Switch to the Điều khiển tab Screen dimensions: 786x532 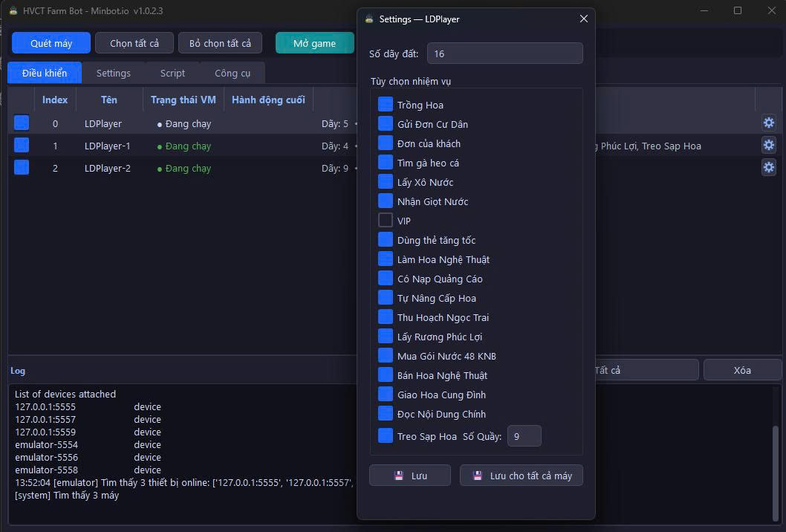(x=44, y=73)
